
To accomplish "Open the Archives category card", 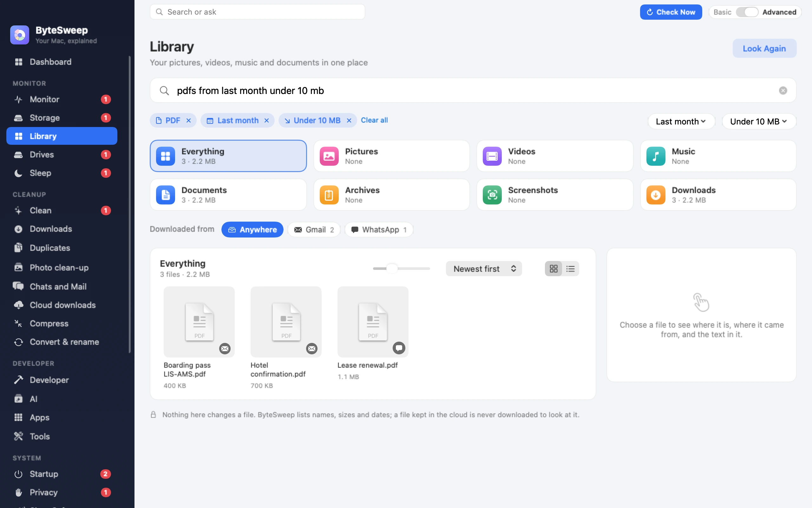I will [x=392, y=195].
